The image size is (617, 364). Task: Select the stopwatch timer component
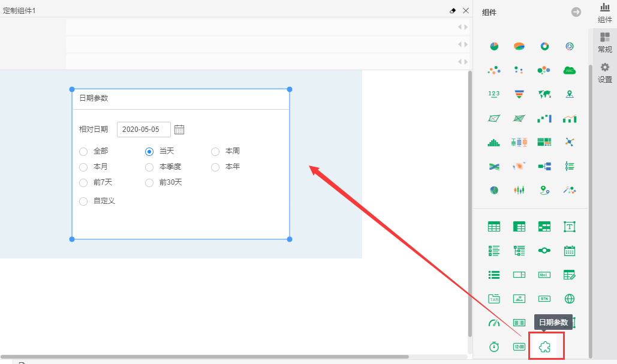coord(494,347)
